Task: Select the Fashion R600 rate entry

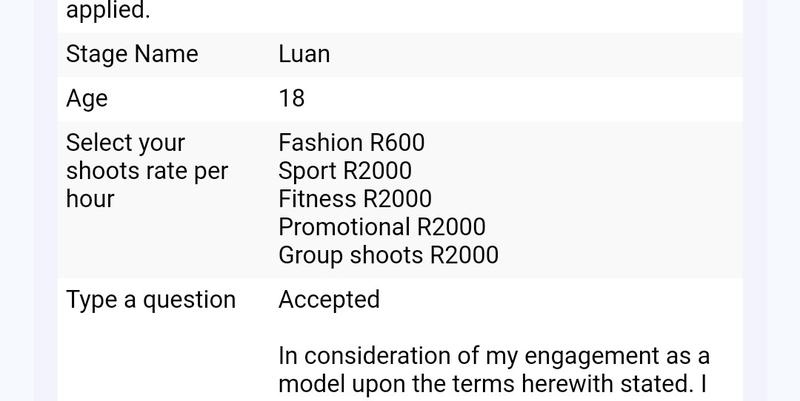Action: (352, 143)
